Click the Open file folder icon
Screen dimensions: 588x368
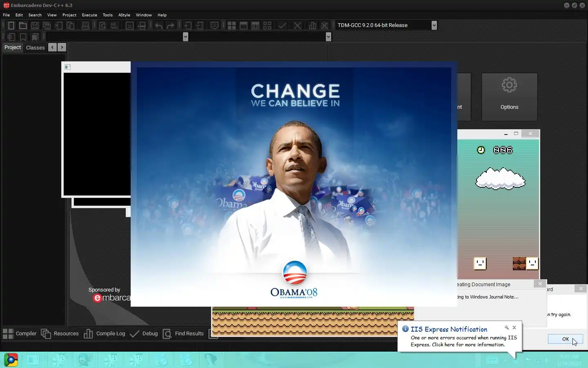[x=23, y=25]
